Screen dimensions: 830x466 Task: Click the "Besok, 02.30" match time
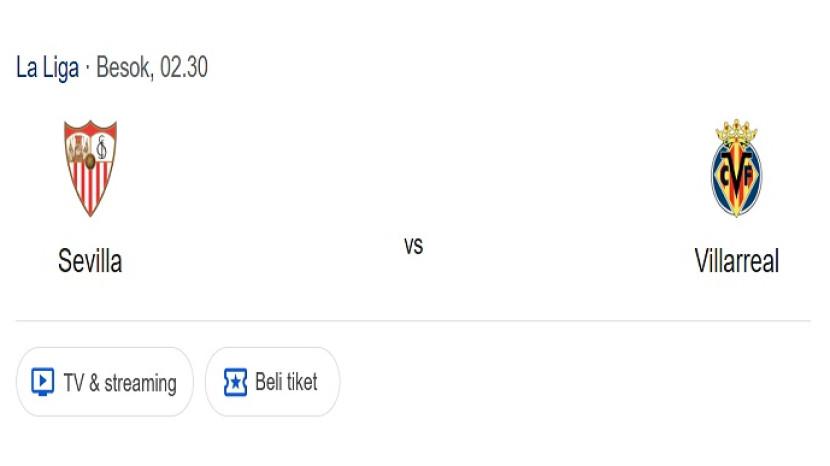click(x=152, y=68)
